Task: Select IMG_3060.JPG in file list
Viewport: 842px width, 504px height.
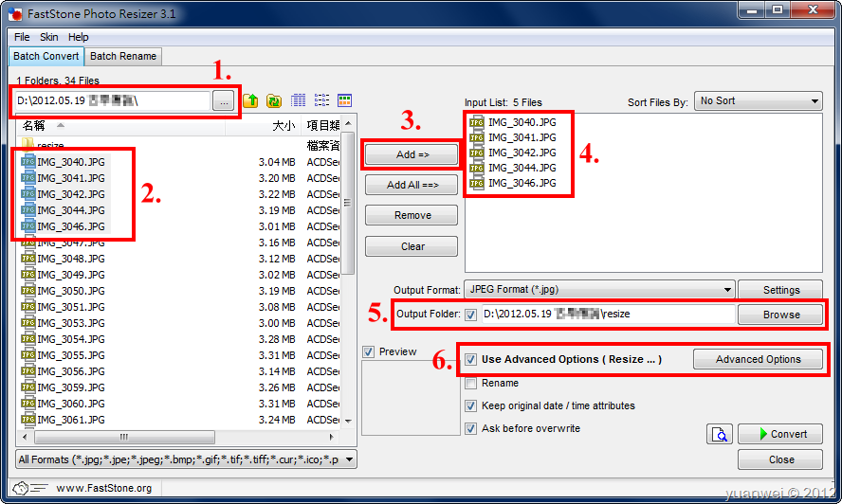Action: (x=71, y=403)
